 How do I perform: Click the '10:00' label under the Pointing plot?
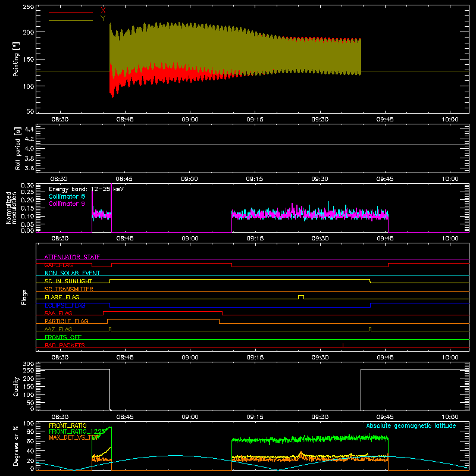coord(450,120)
